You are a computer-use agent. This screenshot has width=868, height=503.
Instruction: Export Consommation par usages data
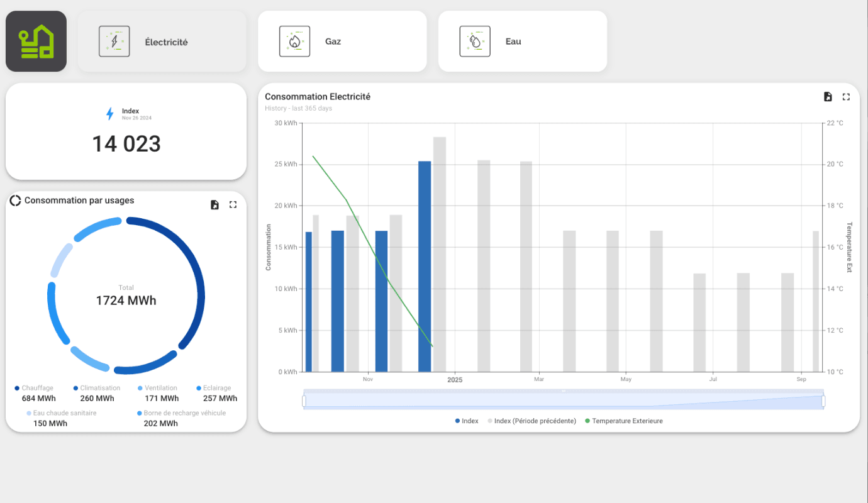click(214, 205)
